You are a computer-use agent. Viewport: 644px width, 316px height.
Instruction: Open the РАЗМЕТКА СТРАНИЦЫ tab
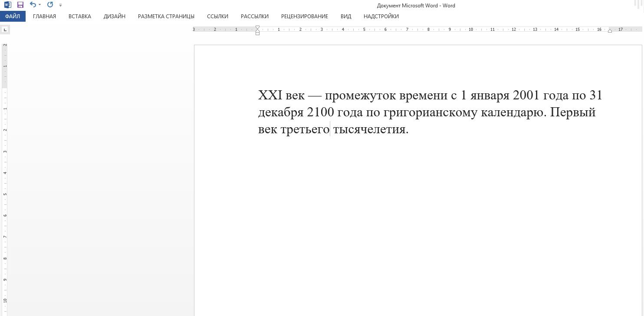point(166,16)
